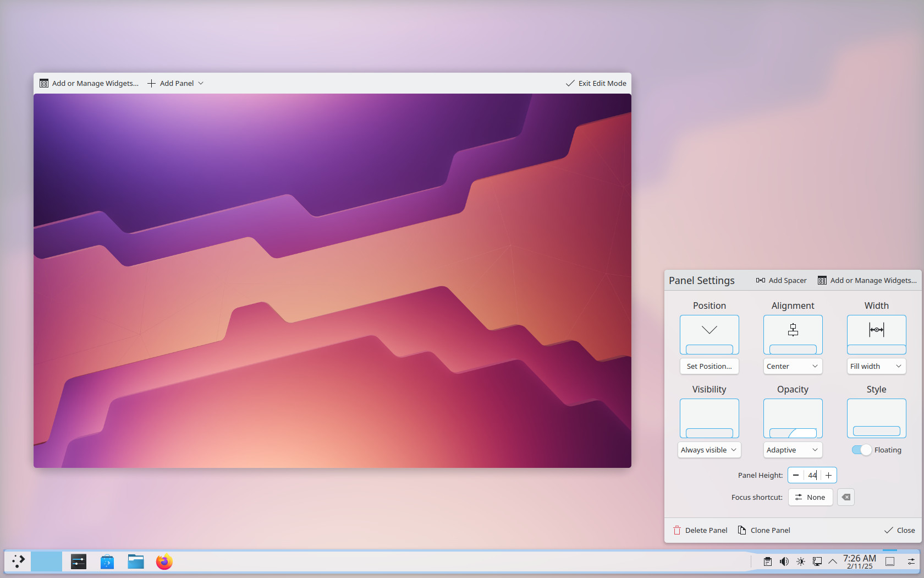The image size is (924, 578).
Task: Click Delete Panel
Action: click(700, 530)
